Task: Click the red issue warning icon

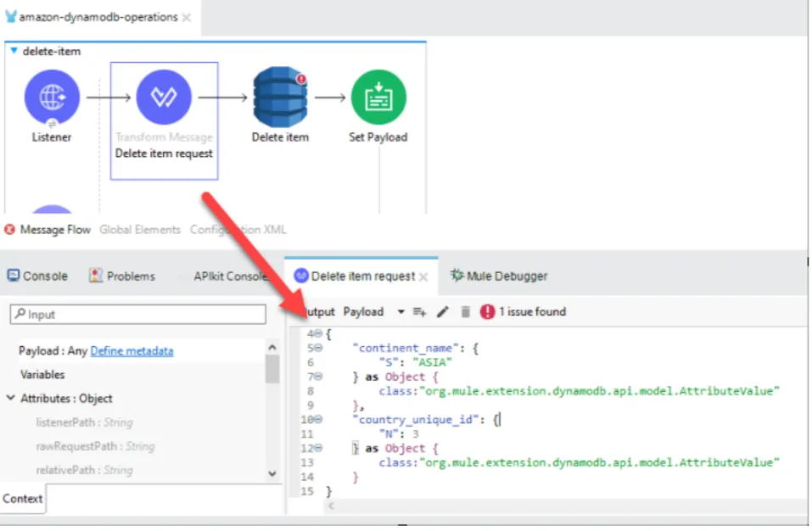Action: pyautogui.click(x=487, y=311)
